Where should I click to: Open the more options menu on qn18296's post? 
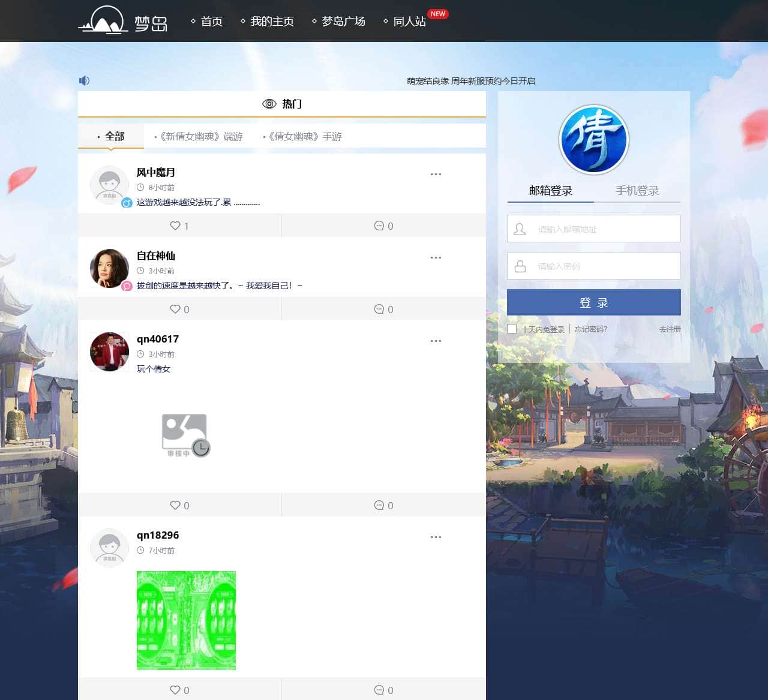436,537
